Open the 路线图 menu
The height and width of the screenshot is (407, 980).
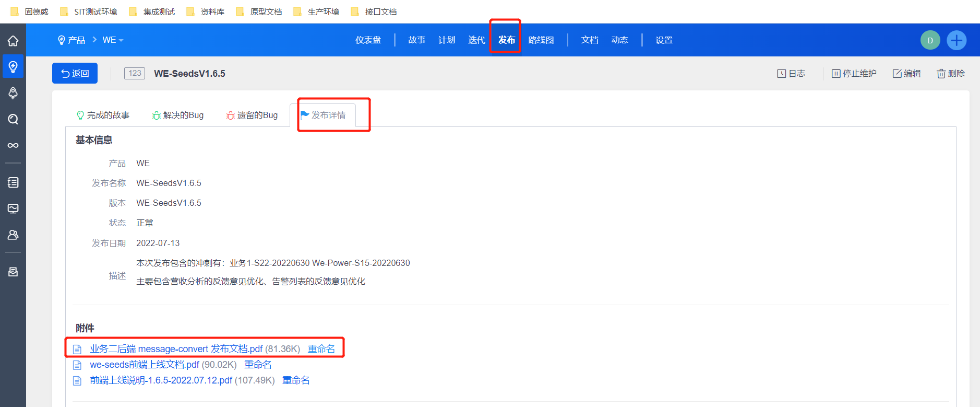click(x=541, y=40)
